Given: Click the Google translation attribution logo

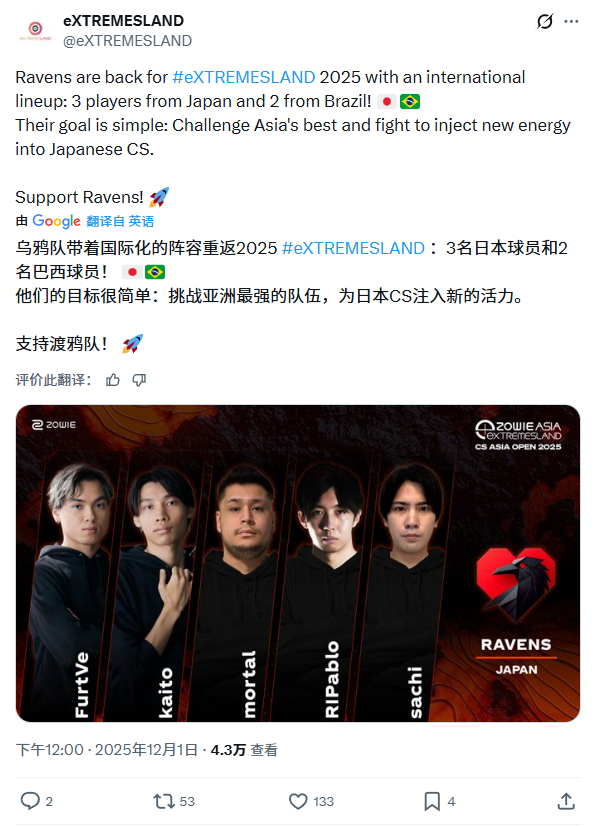Looking at the screenshot, I should 56,221.
